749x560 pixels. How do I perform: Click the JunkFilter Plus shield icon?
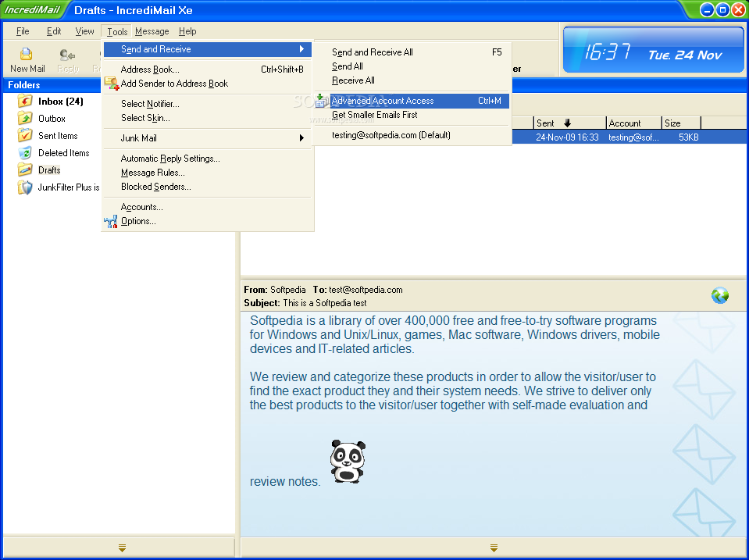click(x=25, y=187)
